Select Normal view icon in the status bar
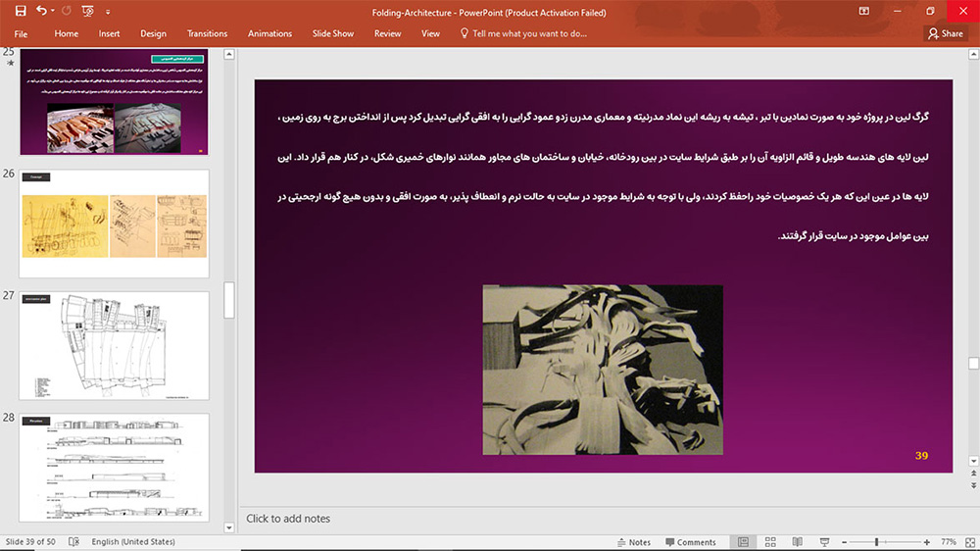Screen dimensions: 980x551 click(743, 541)
